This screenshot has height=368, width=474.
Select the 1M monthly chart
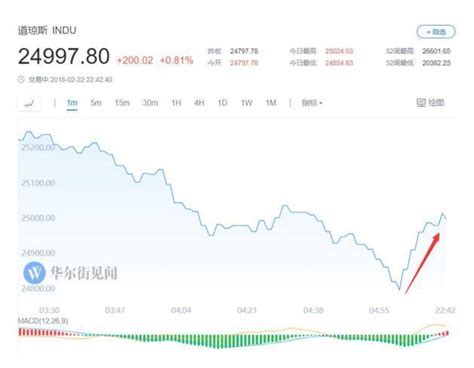pyautogui.click(x=271, y=103)
